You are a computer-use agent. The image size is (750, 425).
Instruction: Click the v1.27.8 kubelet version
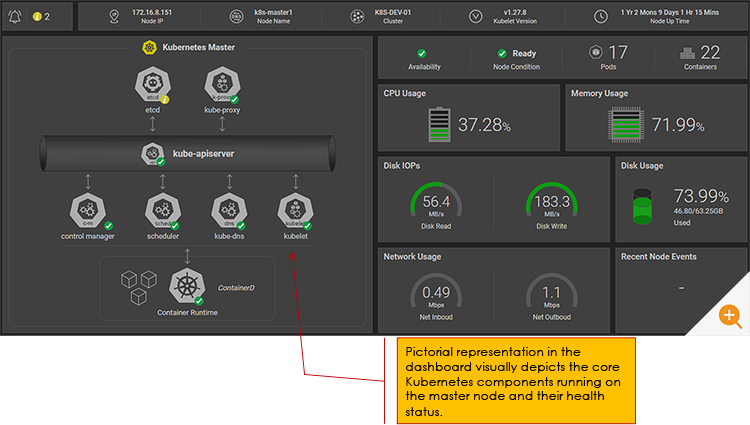(x=515, y=12)
